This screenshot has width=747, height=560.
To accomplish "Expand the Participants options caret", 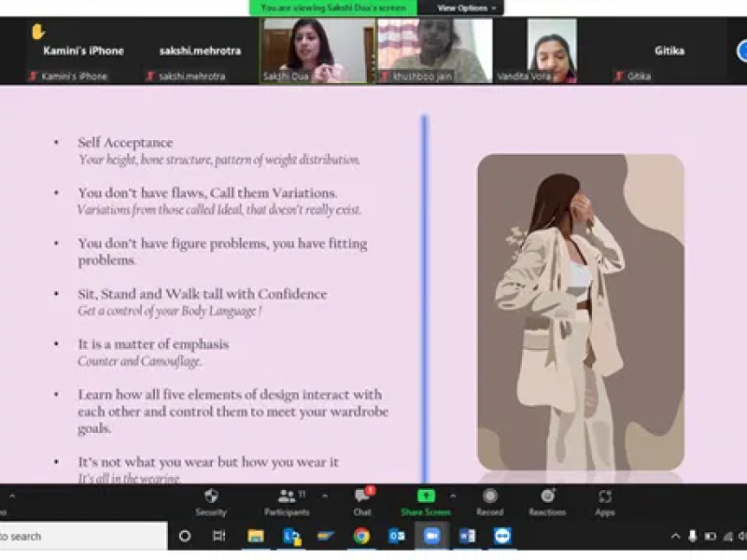I will point(324,497).
